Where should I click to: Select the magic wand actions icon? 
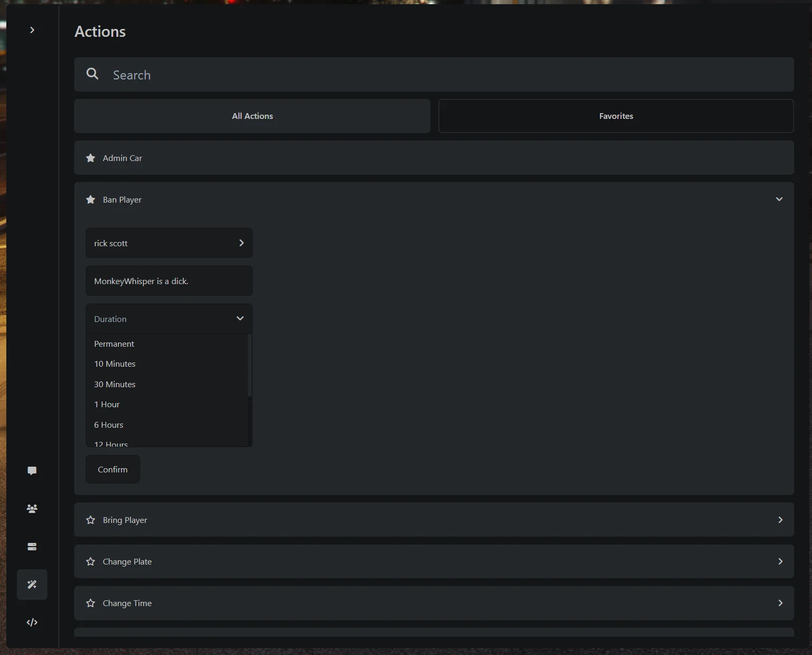pos(32,585)
